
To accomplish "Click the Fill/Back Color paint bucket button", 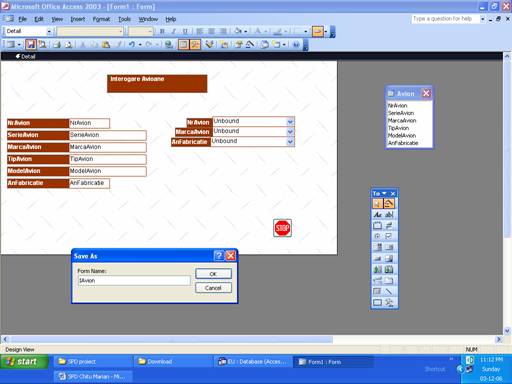I will tap(238, 31).
